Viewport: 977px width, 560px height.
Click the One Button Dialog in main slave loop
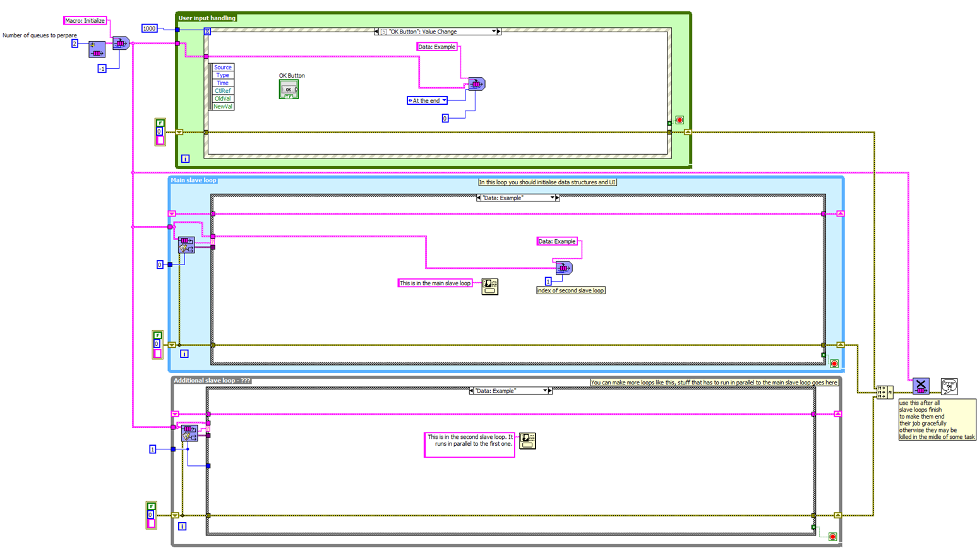click(490, 287)
